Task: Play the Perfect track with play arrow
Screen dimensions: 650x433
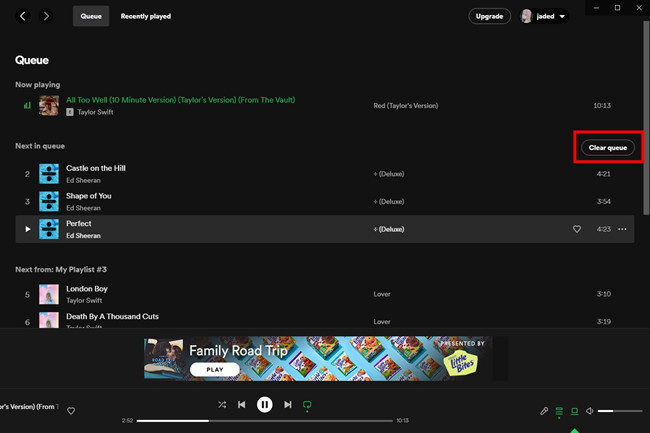Action: tap(27, 229)
